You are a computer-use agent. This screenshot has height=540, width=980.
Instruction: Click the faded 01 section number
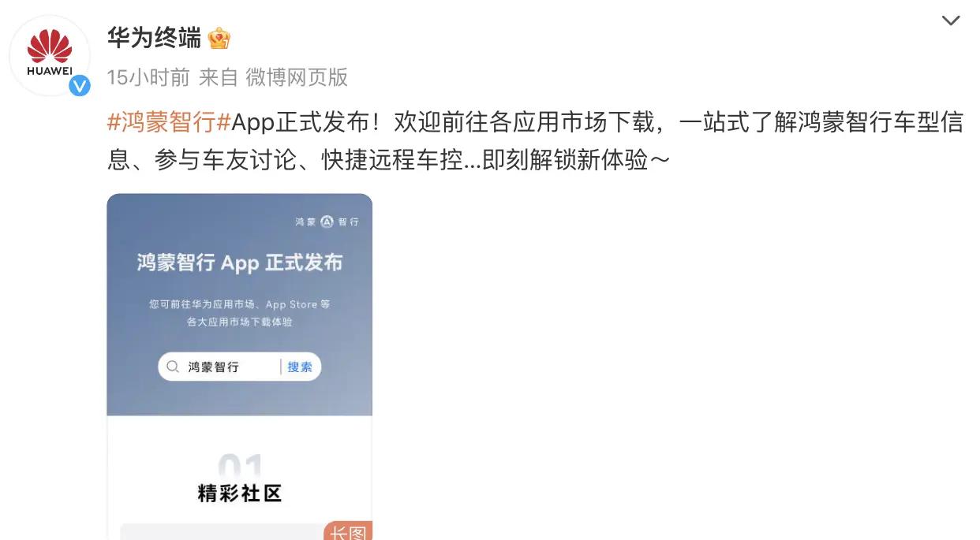[x=240, y=465]
